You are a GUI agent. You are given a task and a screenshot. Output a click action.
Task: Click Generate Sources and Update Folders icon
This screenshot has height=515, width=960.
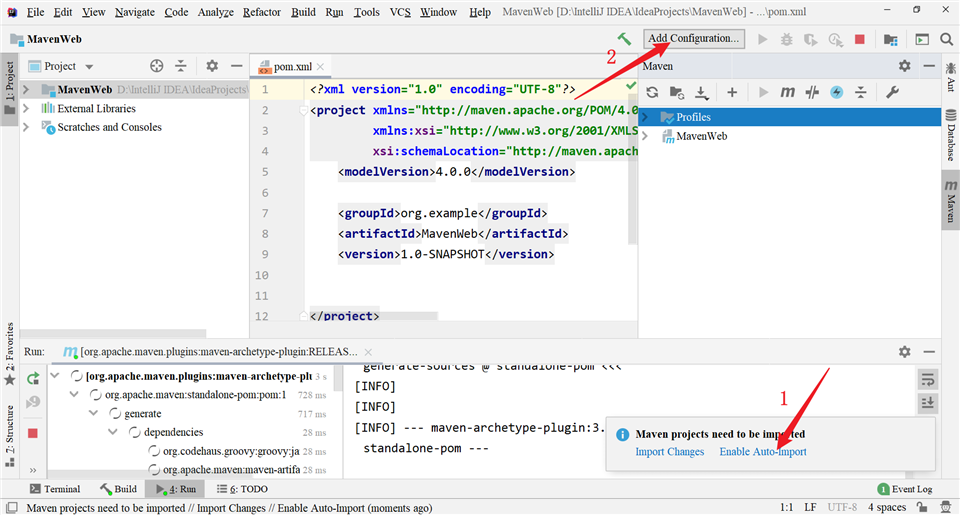click(677, 92)
